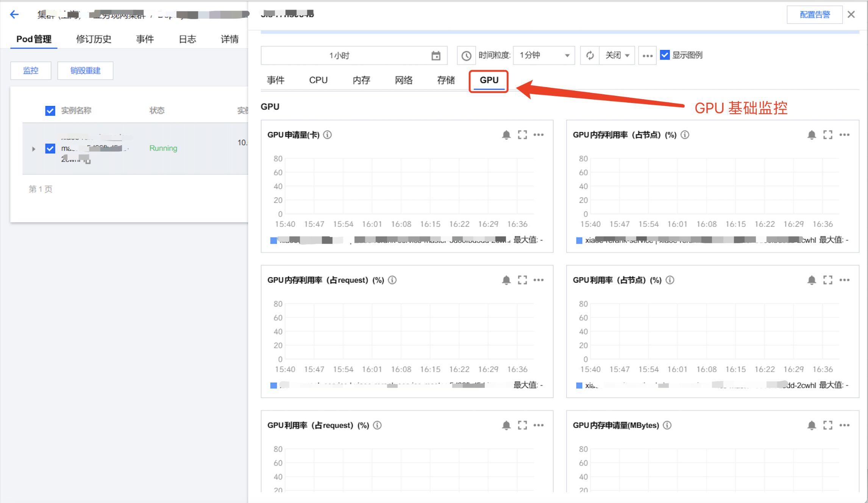Open the 网络 monitoring tab

pos(404,80)
